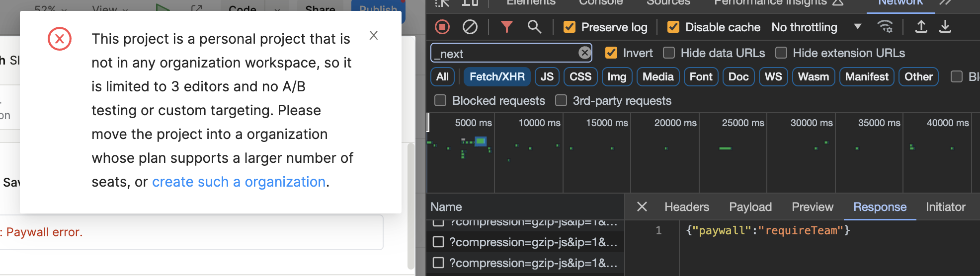Screen dimensions: 980x276
Task: Tick the 3rd-party requests checkbox
Action: pos(561,101)
